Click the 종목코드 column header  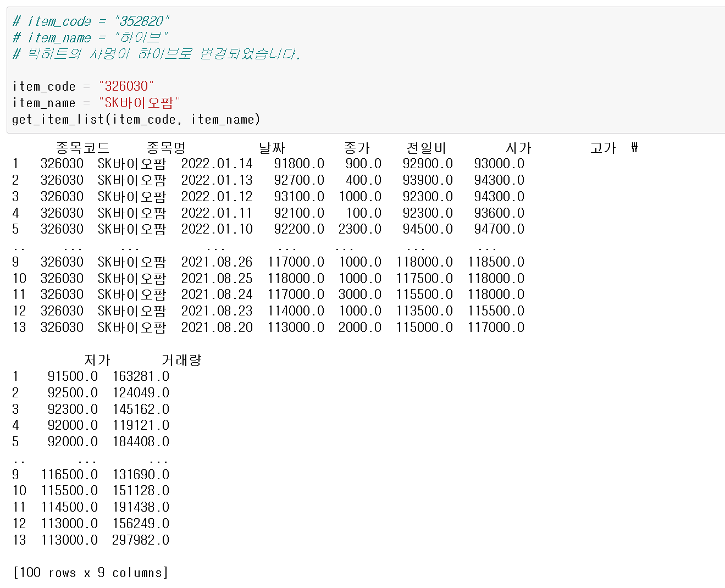coord(82,148)
